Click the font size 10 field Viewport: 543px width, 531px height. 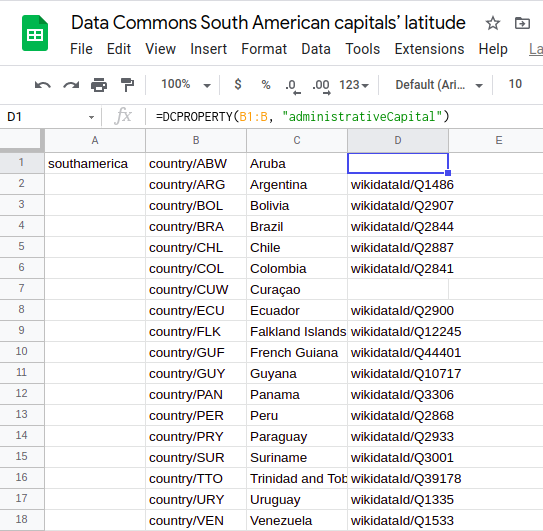pos(515,84)
